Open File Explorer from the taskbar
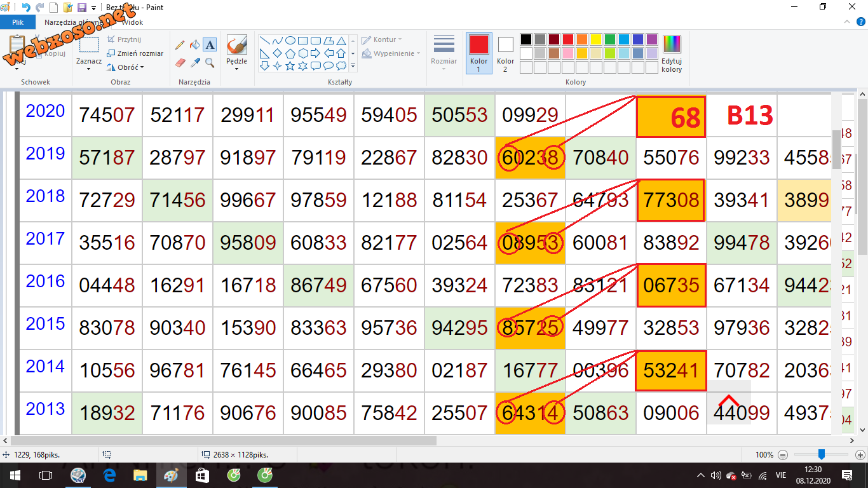868x488 pixels. click(140, 475)
